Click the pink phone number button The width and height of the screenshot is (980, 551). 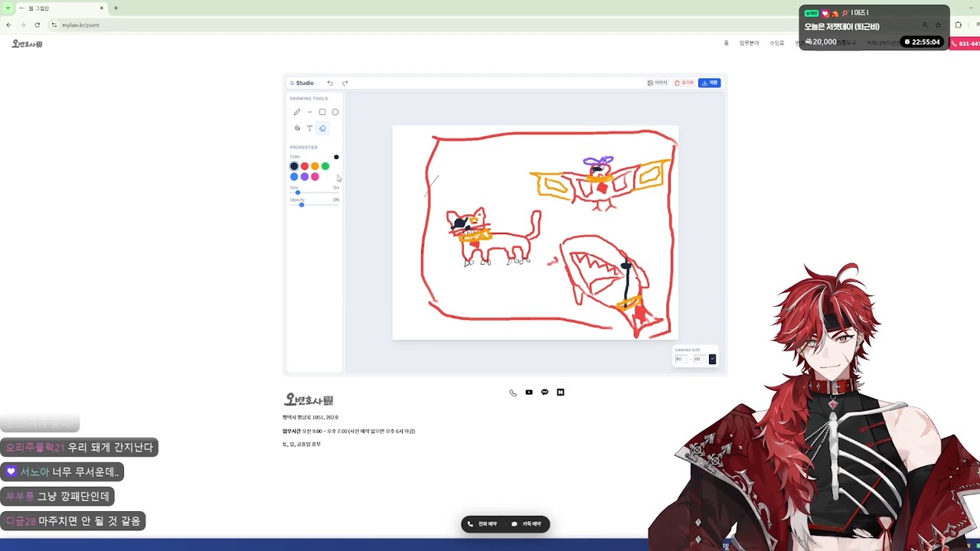point(965,44)
